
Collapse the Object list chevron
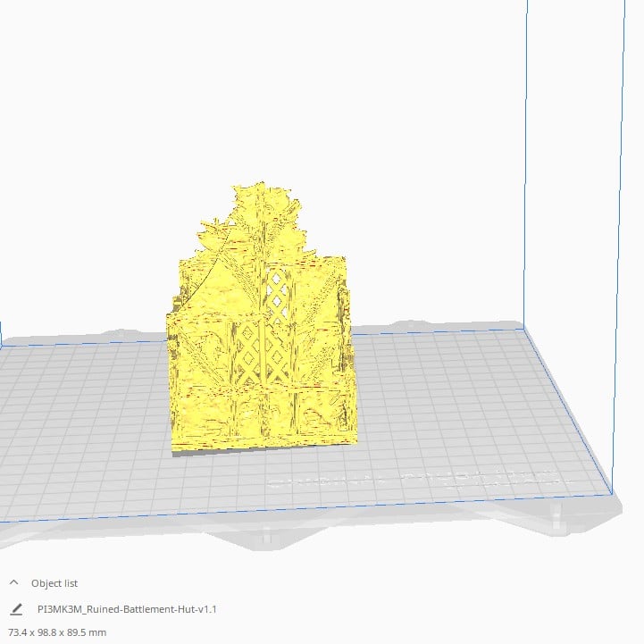(x=14, y=582)
